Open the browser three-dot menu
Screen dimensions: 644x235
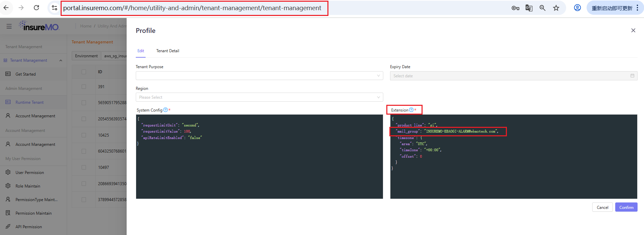pos(637,8)
